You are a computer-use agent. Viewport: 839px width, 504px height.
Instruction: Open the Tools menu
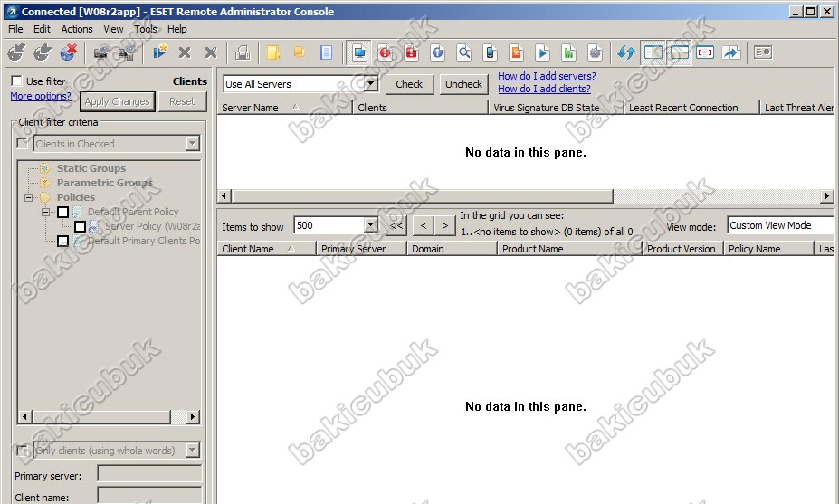pyautogui.click(x=145, y=29)
